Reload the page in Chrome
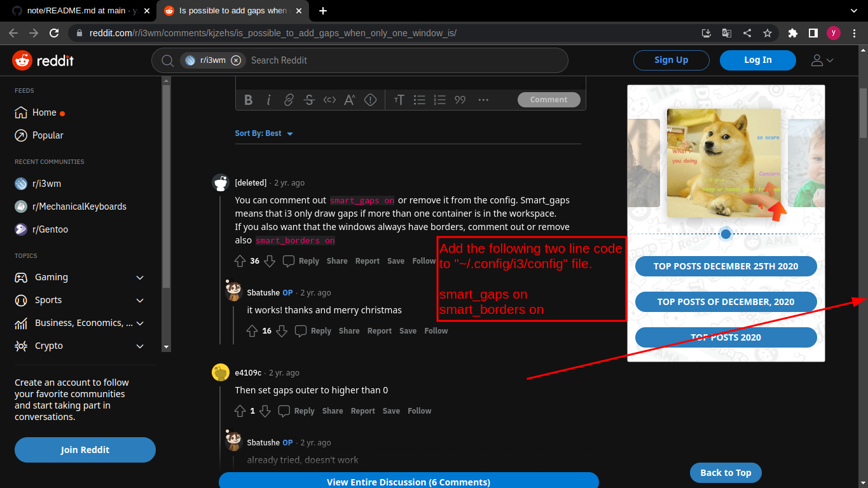This screenshot has width=868, height=488. 54,33
